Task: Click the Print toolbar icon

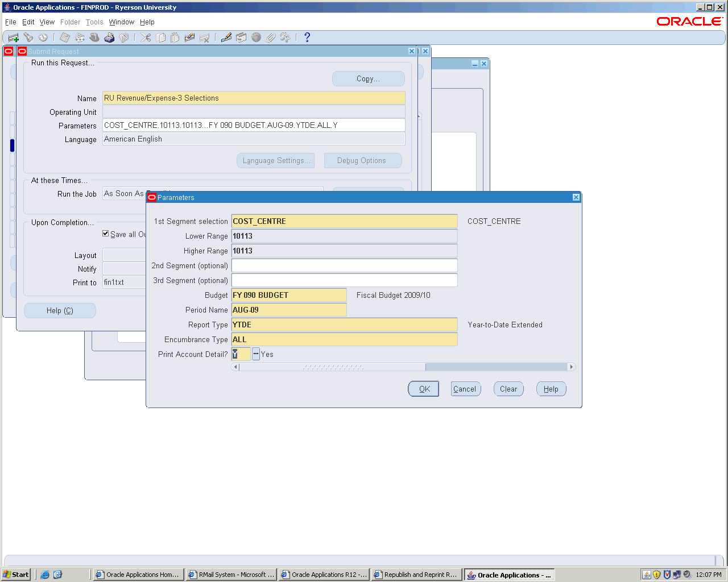Action: [x=109, y=38]
